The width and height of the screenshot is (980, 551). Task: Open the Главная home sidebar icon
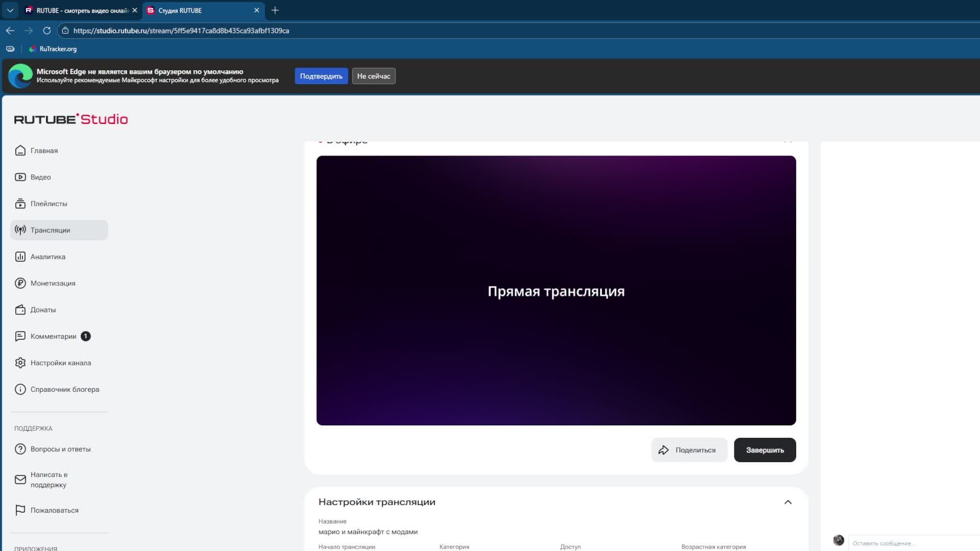20,151
